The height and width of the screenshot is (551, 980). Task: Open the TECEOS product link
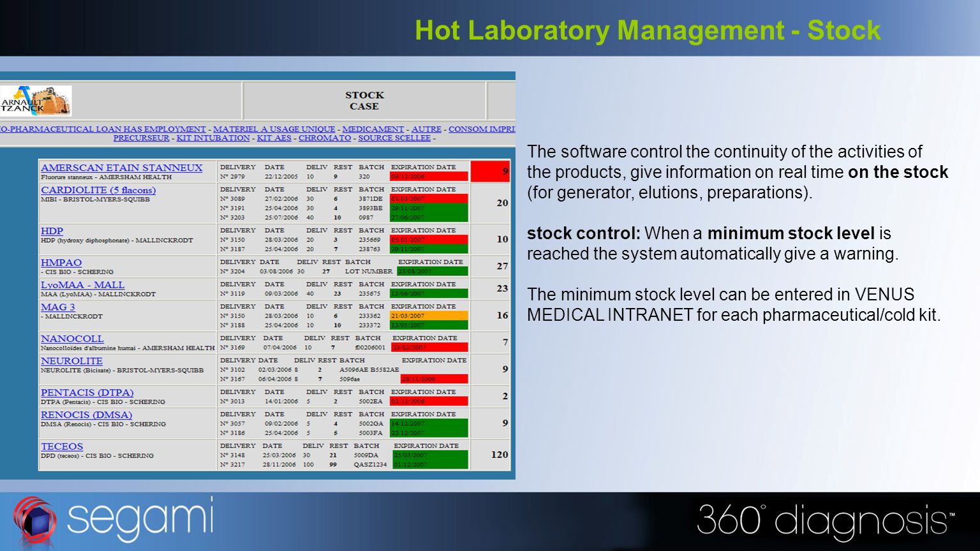[x=62, y=446]
